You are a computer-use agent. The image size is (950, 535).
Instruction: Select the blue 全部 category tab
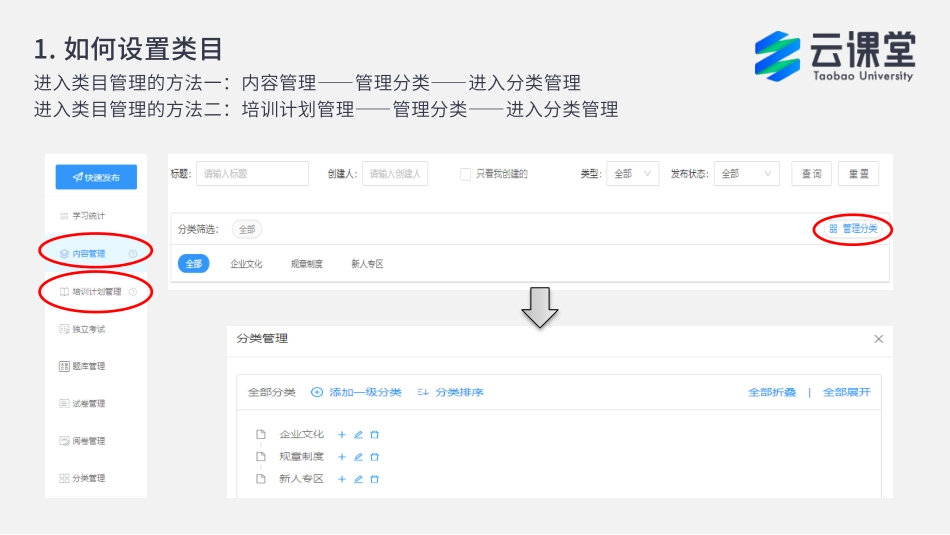193,264
